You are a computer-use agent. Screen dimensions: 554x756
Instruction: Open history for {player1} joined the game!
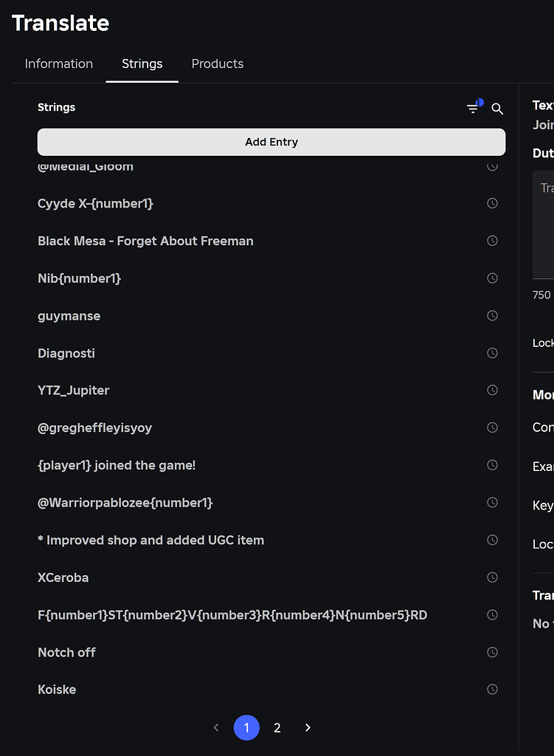[492, 465]
